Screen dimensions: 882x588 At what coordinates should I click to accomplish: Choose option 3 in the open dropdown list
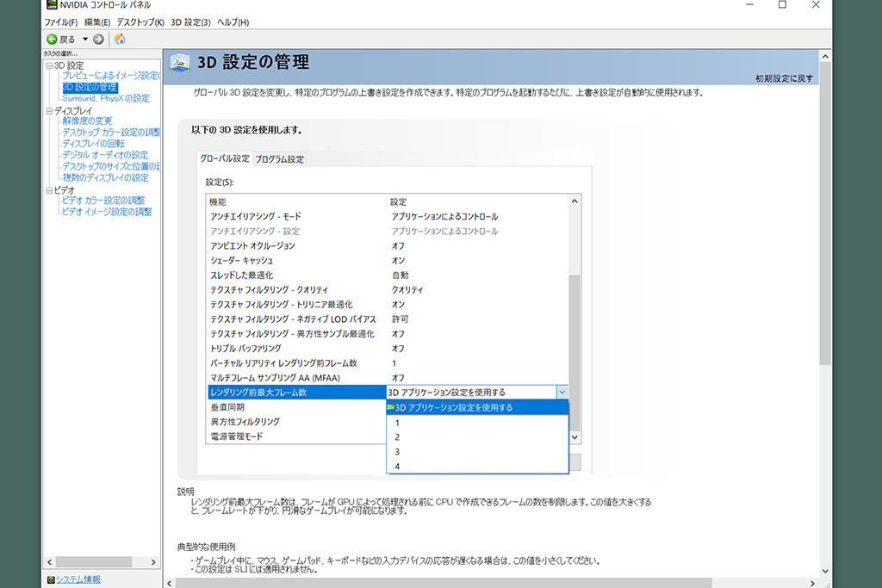477,452
